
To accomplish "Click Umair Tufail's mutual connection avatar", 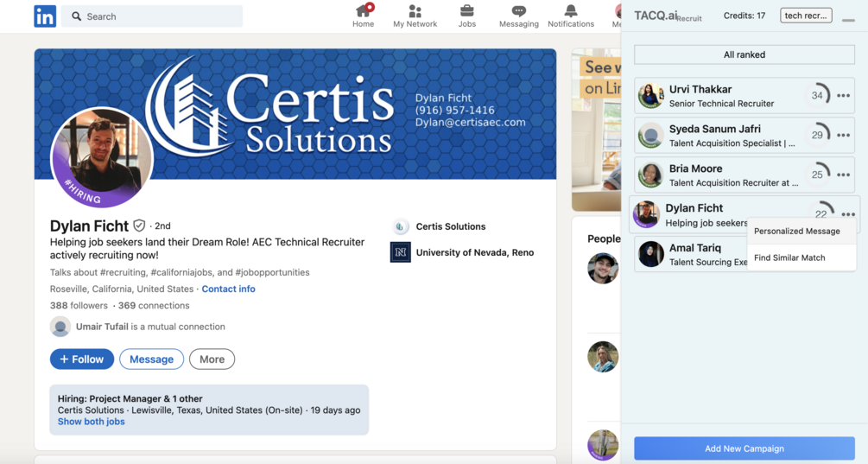I will pos(60,327).
